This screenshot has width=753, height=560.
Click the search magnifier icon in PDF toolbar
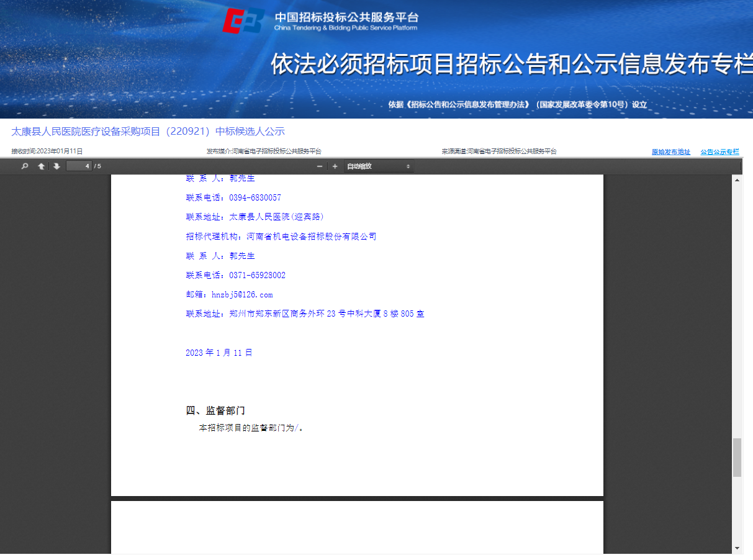click(x=25, y=166)
